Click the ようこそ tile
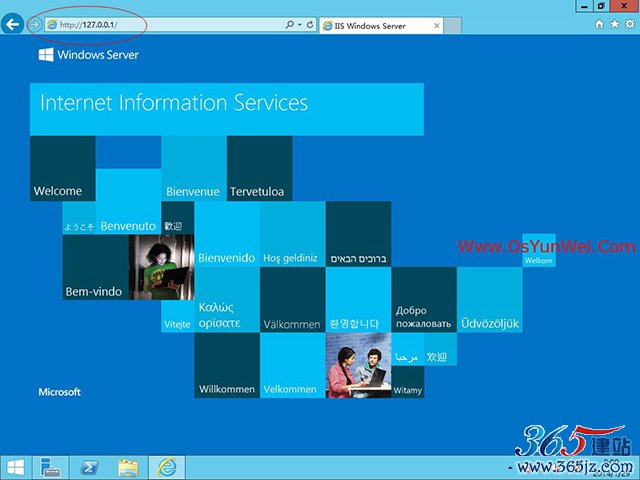 coord(79,218)
